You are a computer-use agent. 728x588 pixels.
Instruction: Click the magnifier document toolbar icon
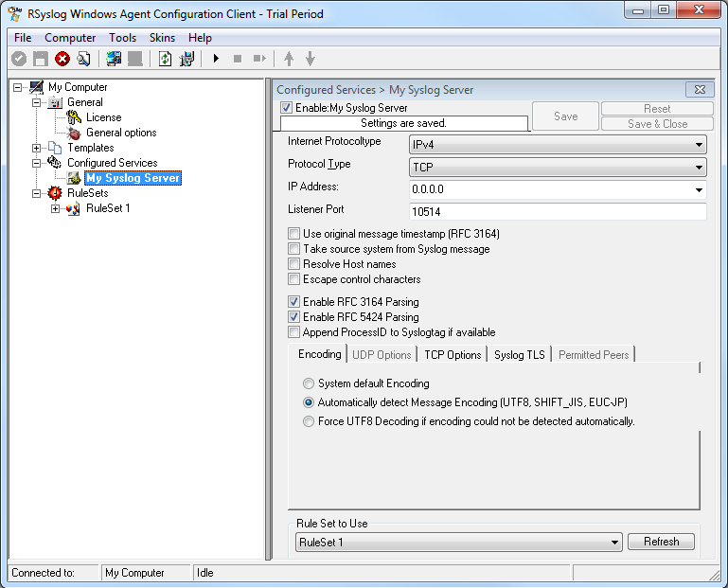(x=83, y=59)
